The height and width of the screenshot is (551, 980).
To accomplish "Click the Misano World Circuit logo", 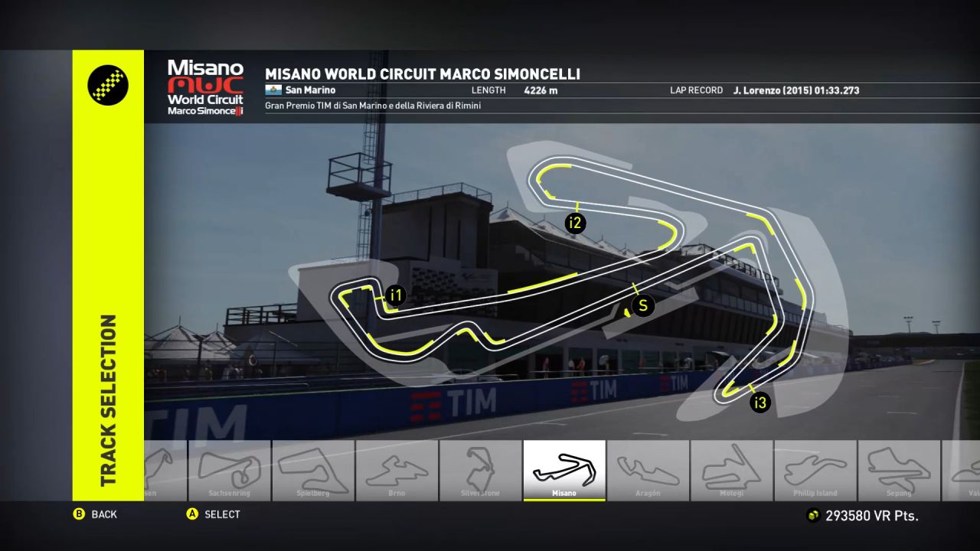I will 205,88.
